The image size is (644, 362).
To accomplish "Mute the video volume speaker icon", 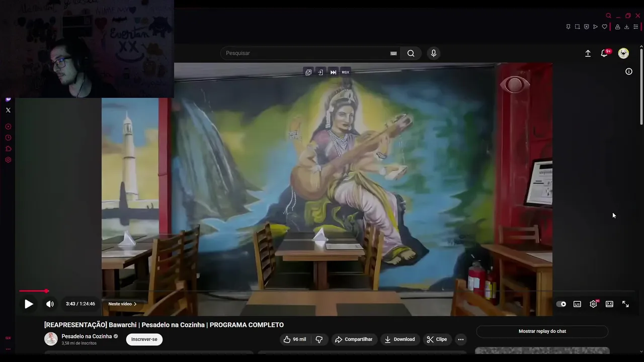I will [x=50, y=304].
